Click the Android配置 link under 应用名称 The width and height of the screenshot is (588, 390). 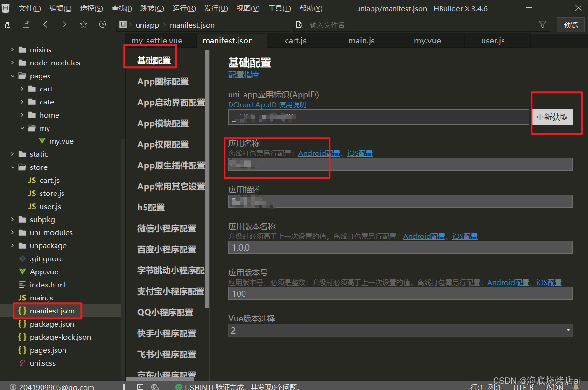coord(319,153)
